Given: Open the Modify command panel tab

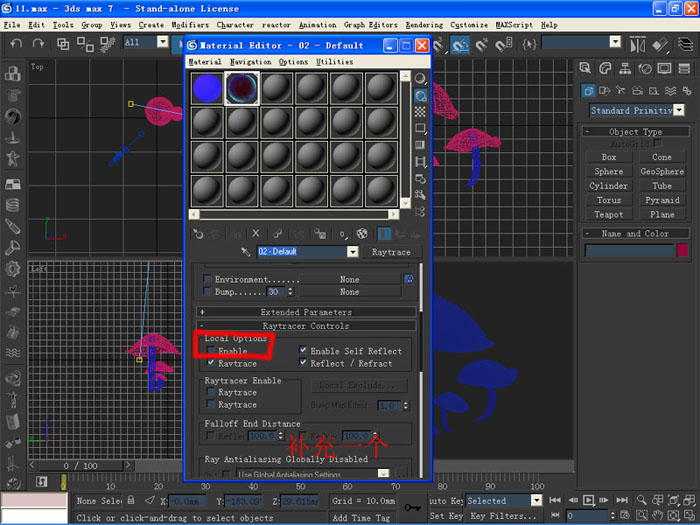Looking at the screenshot, I should pos(605,68).
